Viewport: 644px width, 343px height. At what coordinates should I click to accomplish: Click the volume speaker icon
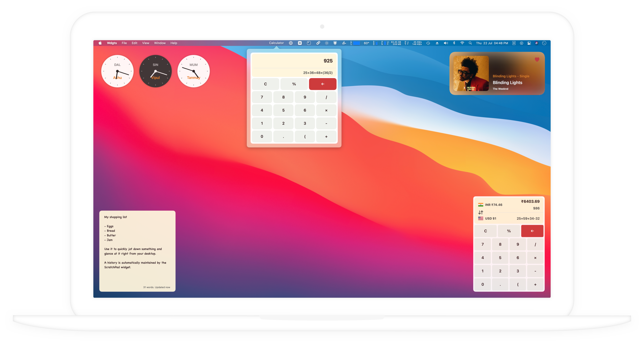point(446,43)
